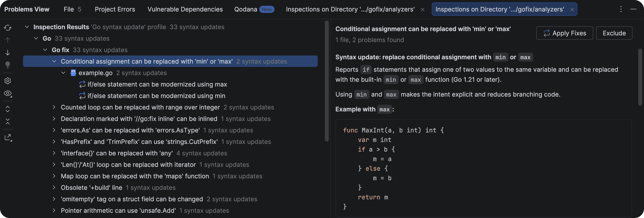Click the Collapse All icon in sidebar
The width and height of the screenshot is (644, 218).
tap(8, 121)
